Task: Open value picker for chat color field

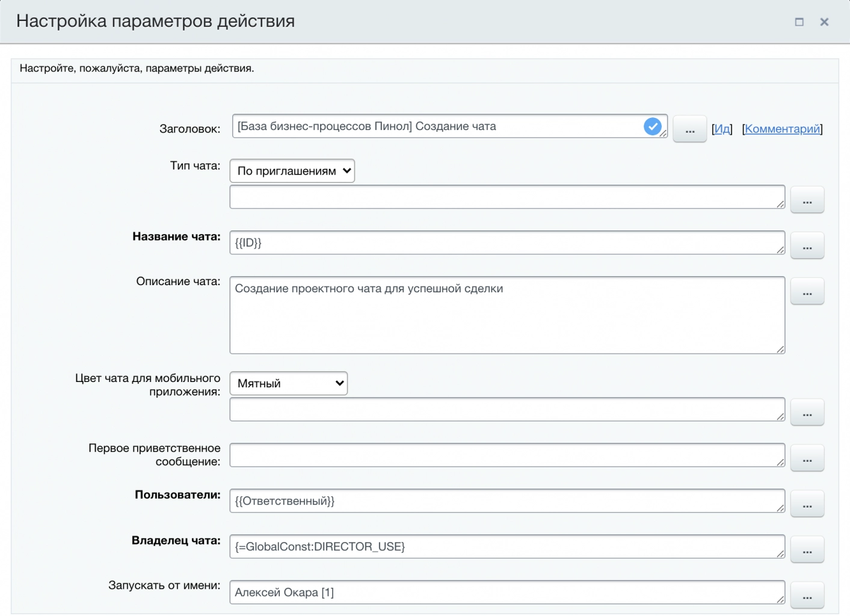Action: point(807,412)
